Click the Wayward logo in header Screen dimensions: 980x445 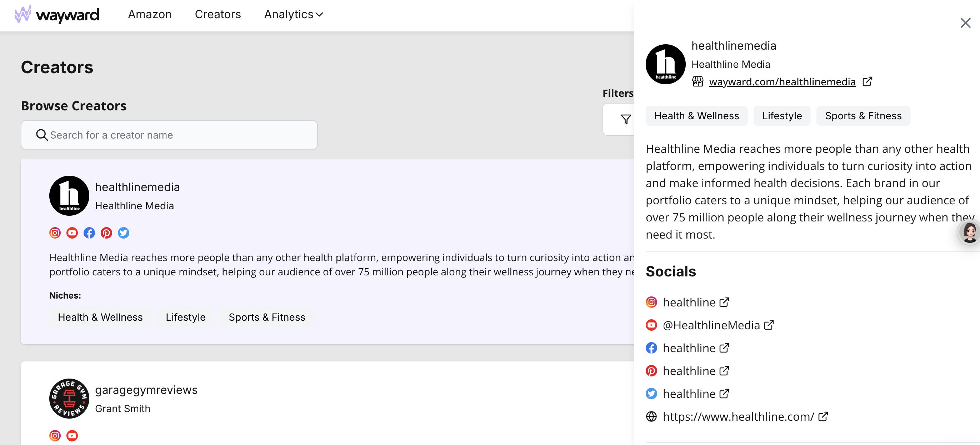point(57,14)
